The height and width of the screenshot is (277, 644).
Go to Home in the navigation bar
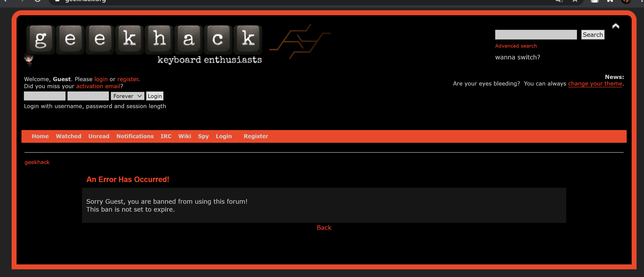(40, 136)
